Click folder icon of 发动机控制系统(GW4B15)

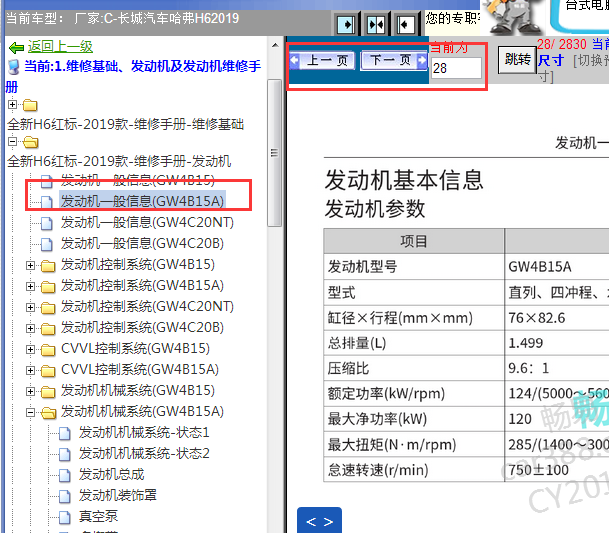(48, 266)
